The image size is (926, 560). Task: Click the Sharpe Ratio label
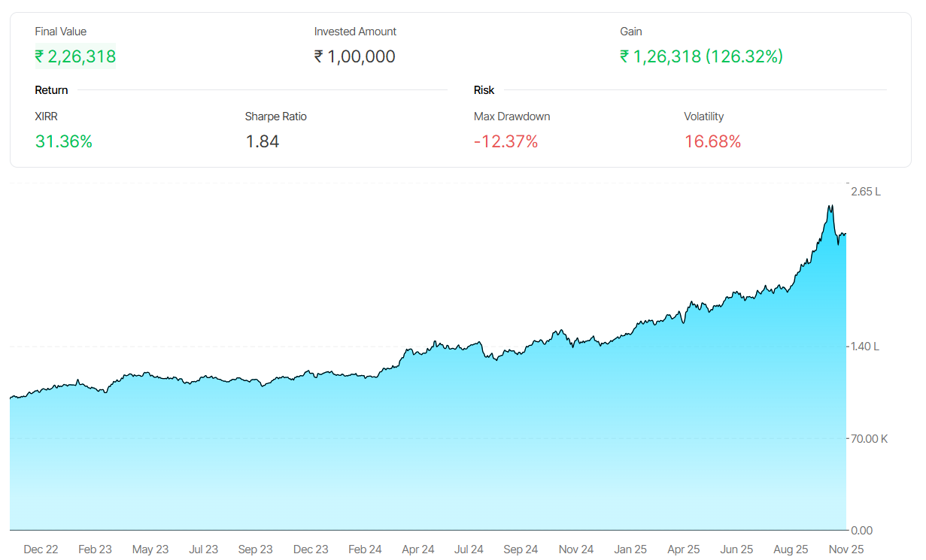tap(275, 117)
